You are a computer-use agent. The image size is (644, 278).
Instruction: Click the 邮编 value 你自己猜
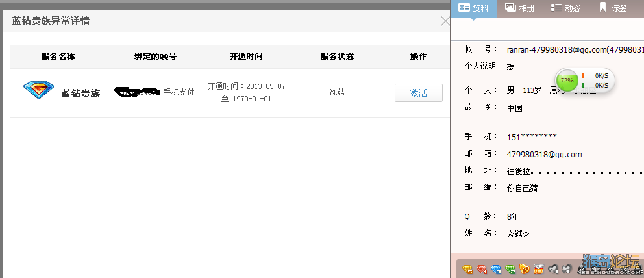click(x=523, y=188)
